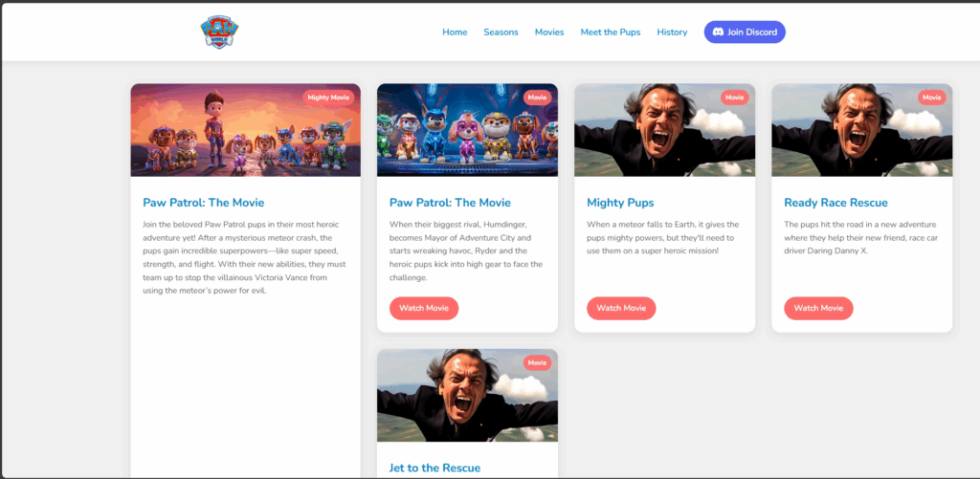The width and height of the screenshot is (980, 479).
Task: Go to the Seasons page
Action: pos(501,32)
